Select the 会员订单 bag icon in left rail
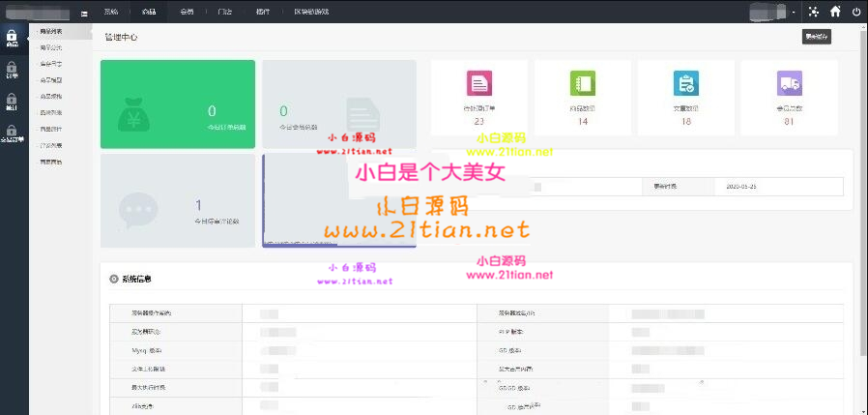Viewport: 868px width, 415px height. (12, 134)
